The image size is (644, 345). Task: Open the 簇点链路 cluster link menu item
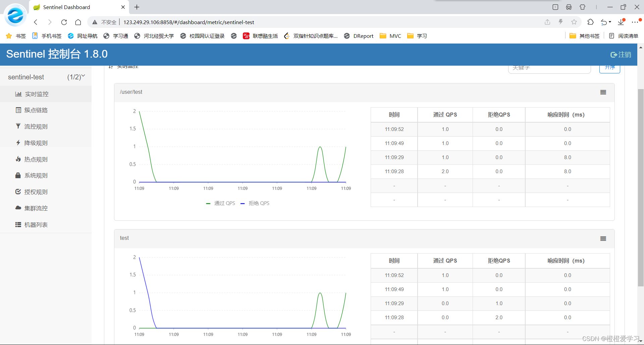[x=46, y=110]
